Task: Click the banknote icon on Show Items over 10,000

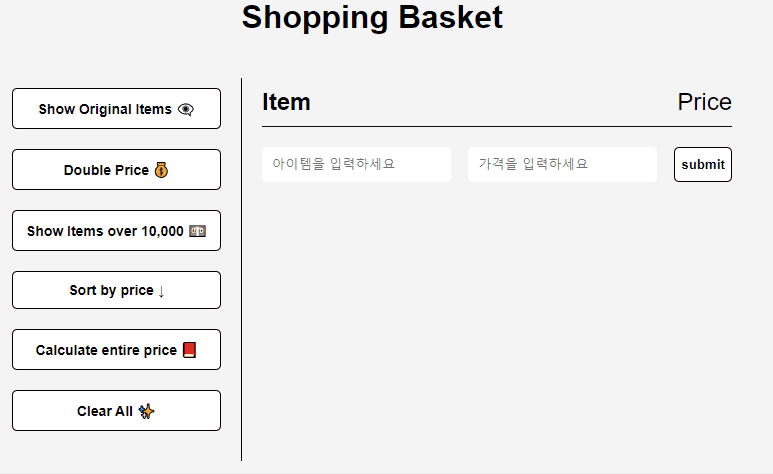Action: click(198, 231)
